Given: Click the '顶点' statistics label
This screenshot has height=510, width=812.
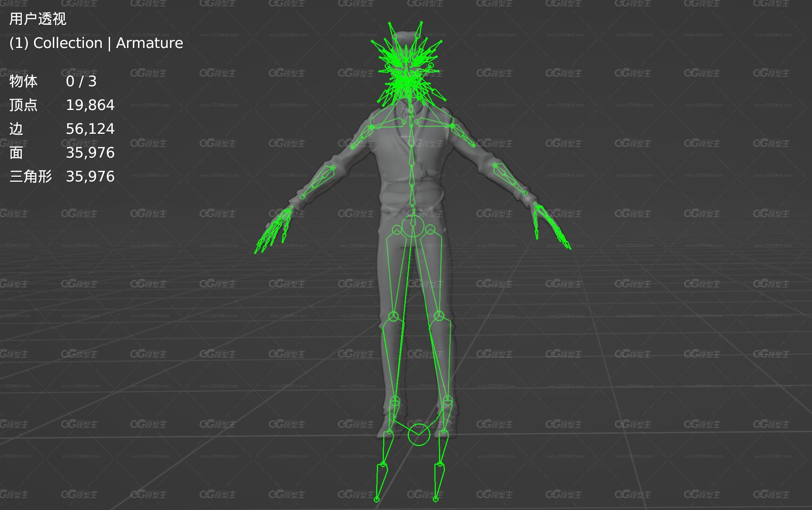Looking at the screenshot, I should [23, 105].
